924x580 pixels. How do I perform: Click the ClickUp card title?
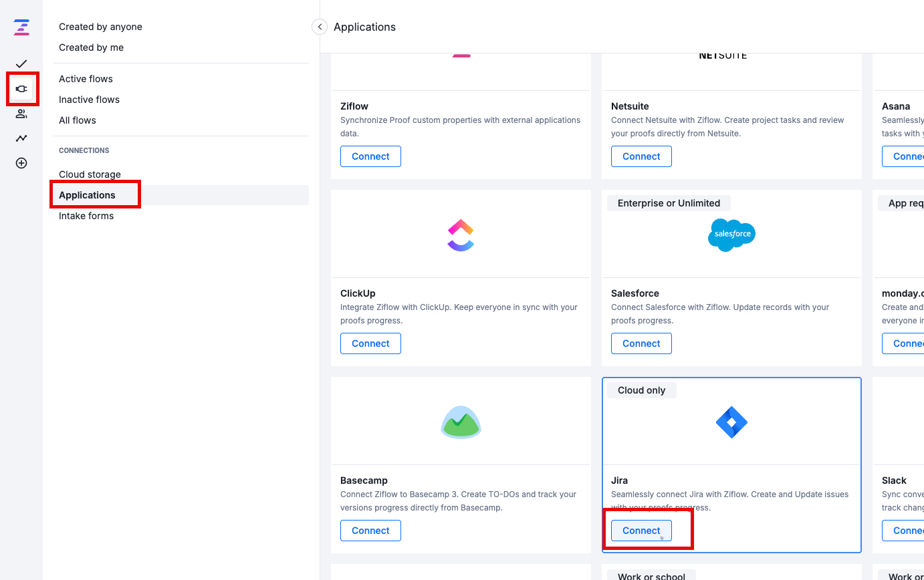click(x=358, y=293)
